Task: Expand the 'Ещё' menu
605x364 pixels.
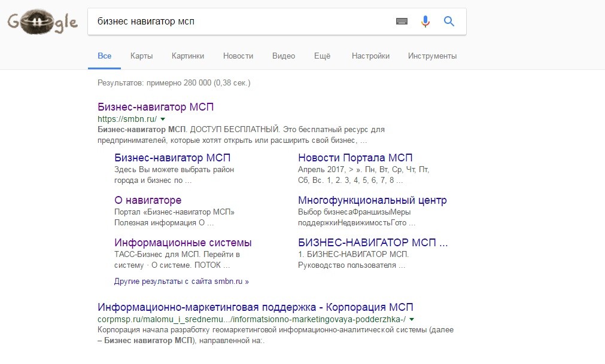Action: tap(322, 56)
